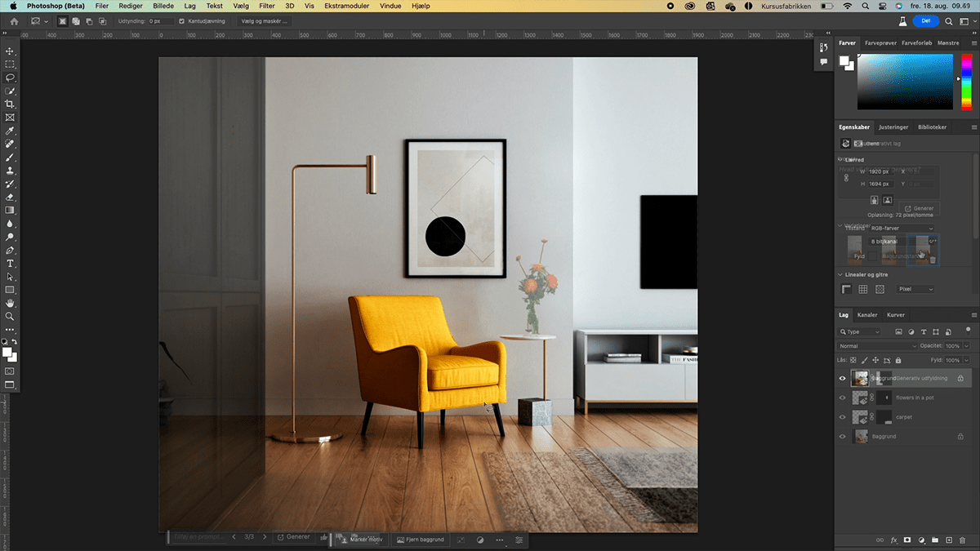This screenshot has height=551, width=980.
Task: Pick a color in the color field
Action: tap(904, 81)
